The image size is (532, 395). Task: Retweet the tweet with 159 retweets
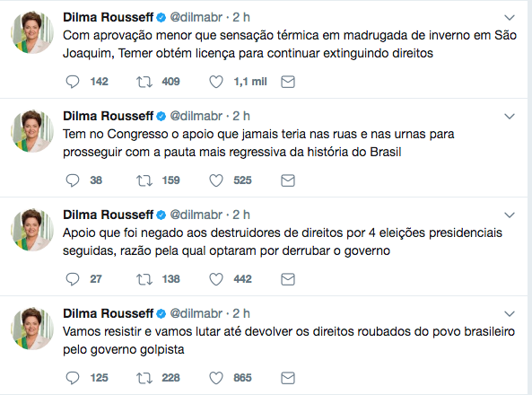[x=144, y=180]
